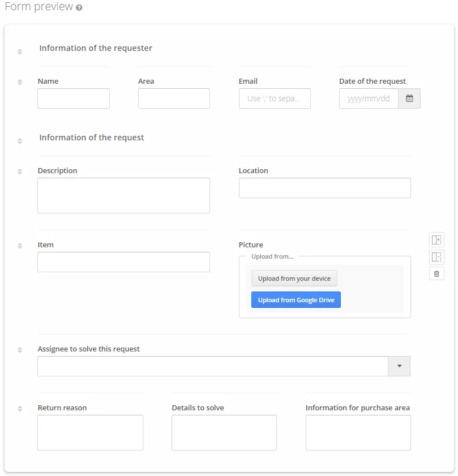Click Upload from your device button
Image resolution: width=458 pixels, height=476 pixels.
pos(294,278)
